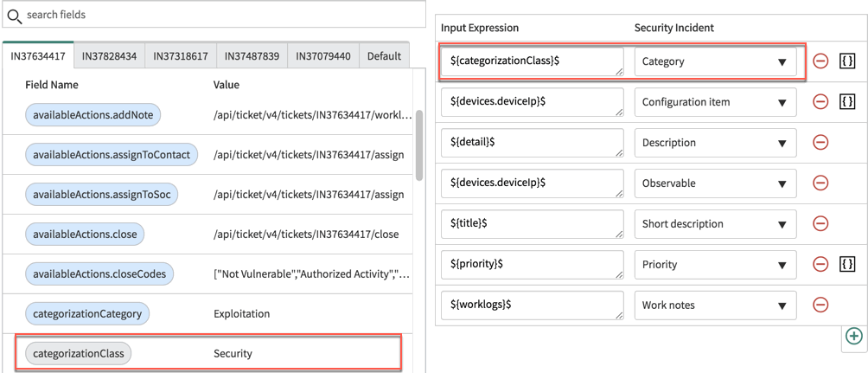Open the Priority dropdown
The width and height of the screenshot is (868, 373).
715,264
